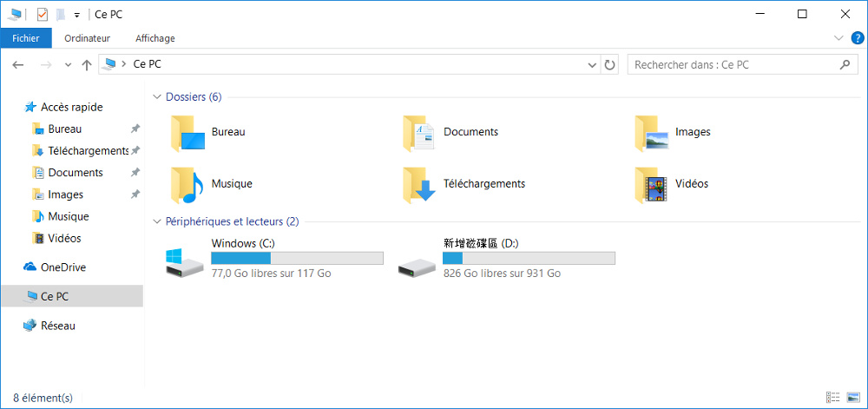The image size is (868, 409).
Task: Open the Fichier menu
Action: pos(26,38)
